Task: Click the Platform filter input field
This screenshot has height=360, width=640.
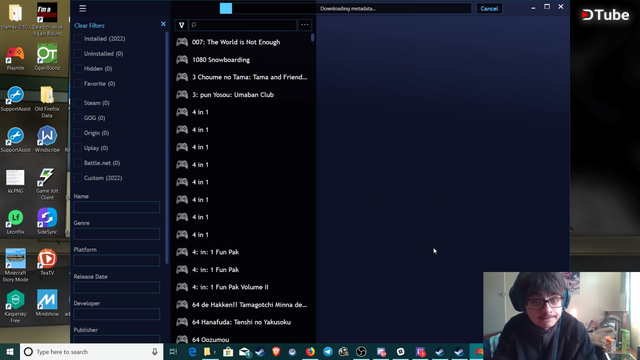Action: tap(117, 260)
